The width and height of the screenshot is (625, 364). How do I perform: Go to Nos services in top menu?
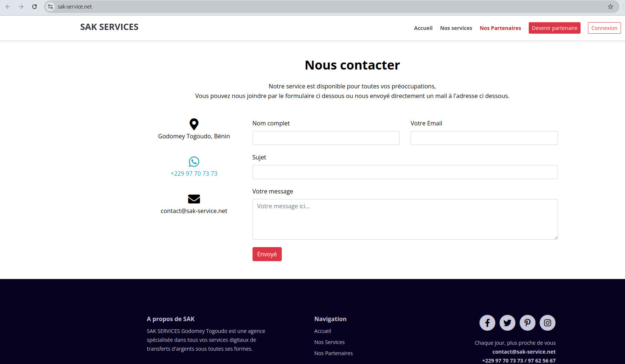click(x=456, y=28)
